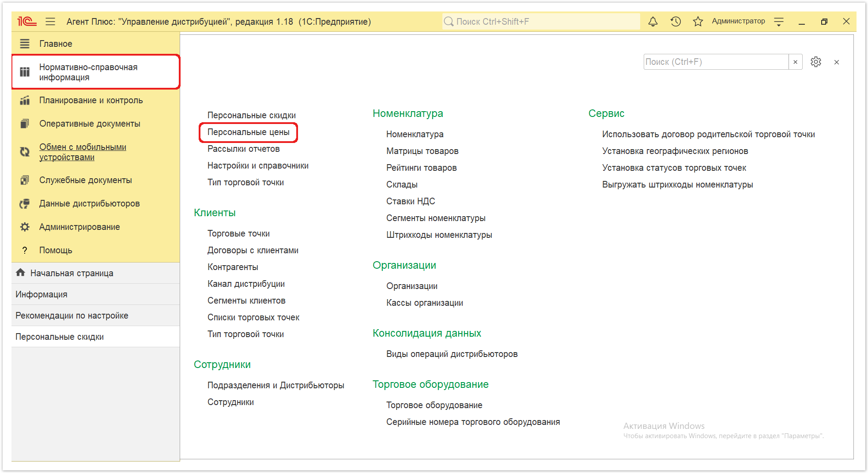Image resolution: width=868 pixels, height=473 pixels.
Task: Open Использовать договор родительской торговой точки
Action: pyautogui.click(x=709, y=134)
